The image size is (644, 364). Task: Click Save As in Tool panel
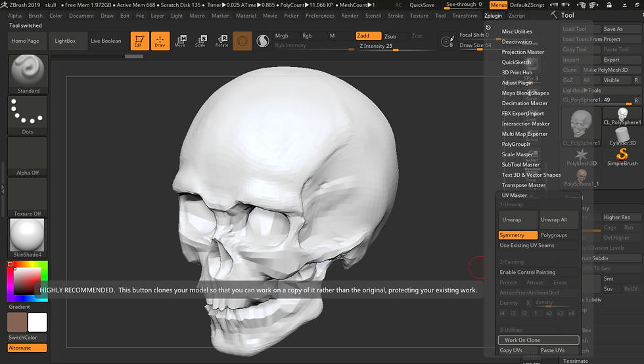[622, 29]
